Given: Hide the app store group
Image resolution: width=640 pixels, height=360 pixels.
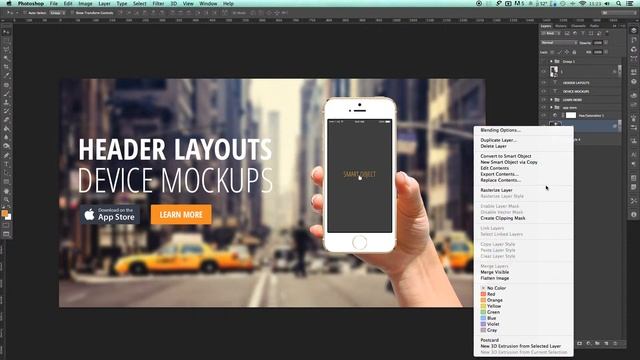Looking at the screenshot, I should (x=544, y=108).
